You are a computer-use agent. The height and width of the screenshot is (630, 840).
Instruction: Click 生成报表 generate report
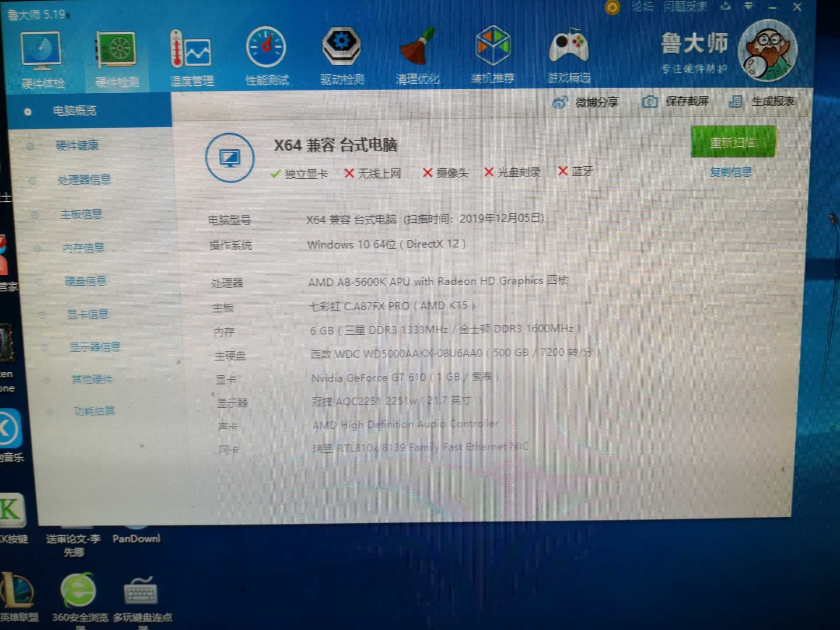click(x=761, y=101)
